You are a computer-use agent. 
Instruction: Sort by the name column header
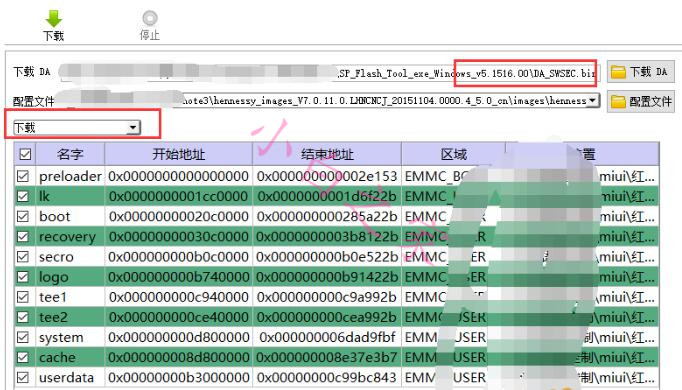pos(70,154)
